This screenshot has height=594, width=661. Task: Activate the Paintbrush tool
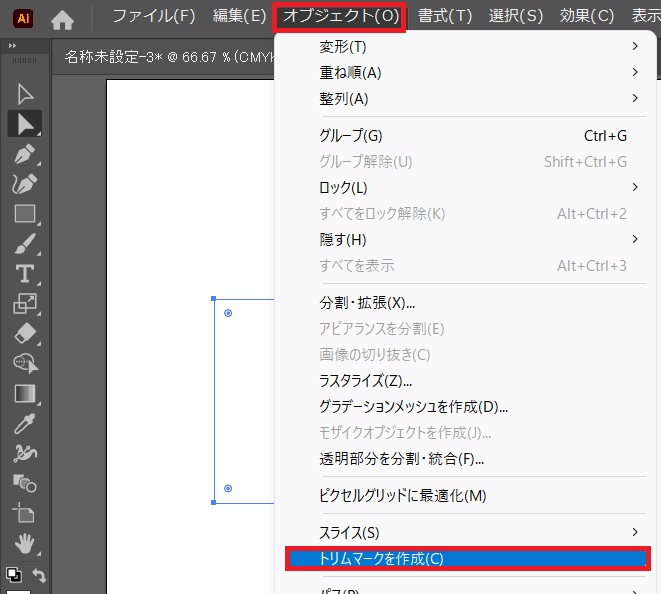point(25,243)
